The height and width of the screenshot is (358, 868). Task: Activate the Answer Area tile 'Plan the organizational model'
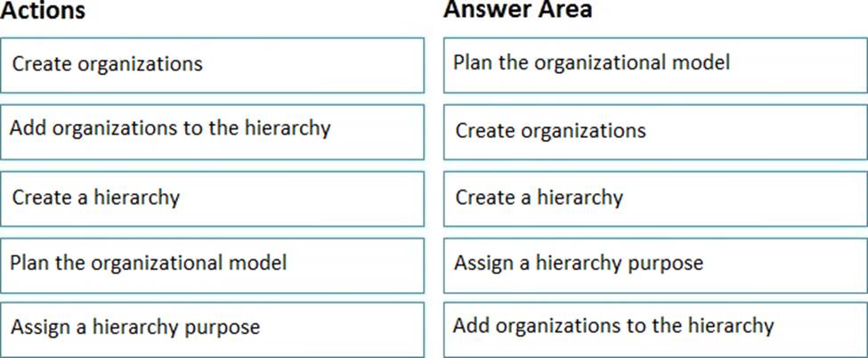click(x=654, y=64)
